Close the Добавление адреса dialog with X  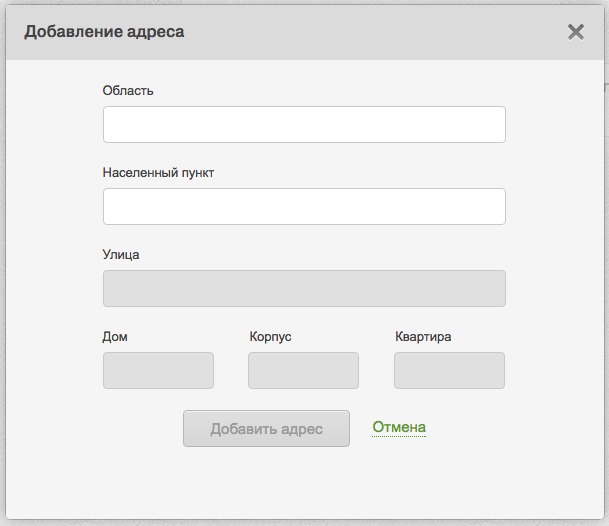576,32
